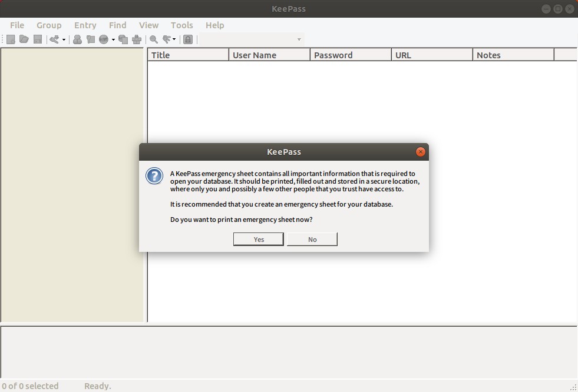Sort by the URL column header
This screenshot has width=578, height=392.
(x=432, y=55)
